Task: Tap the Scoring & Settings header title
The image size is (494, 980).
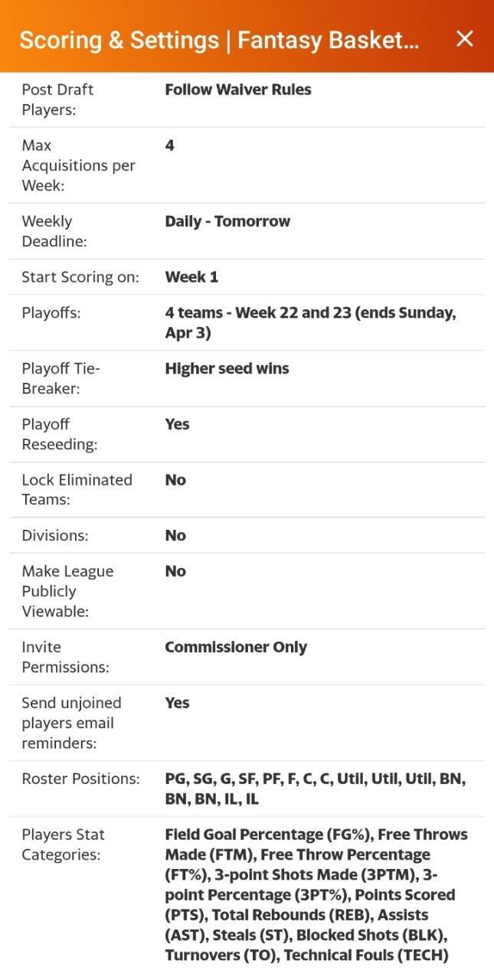Action: tap(219, 40)
